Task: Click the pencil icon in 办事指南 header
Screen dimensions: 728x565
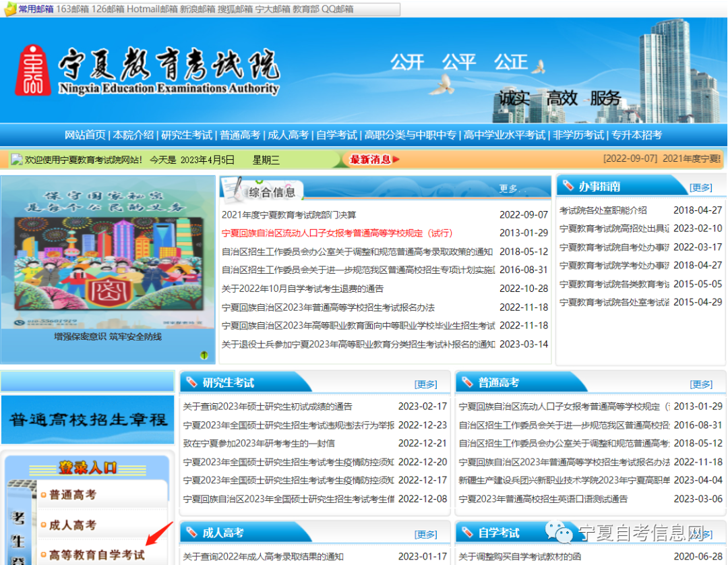Action: pyautogui.click(x=568, y=186)
